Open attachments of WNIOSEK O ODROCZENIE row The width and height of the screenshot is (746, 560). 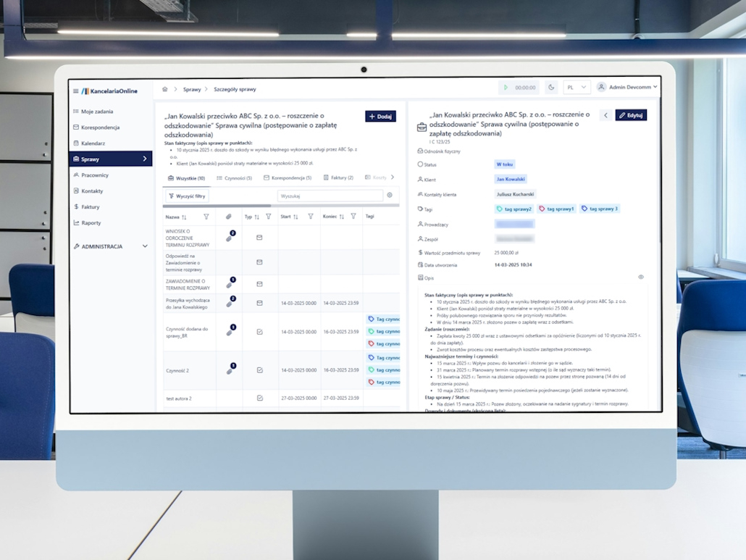point(230,237)
